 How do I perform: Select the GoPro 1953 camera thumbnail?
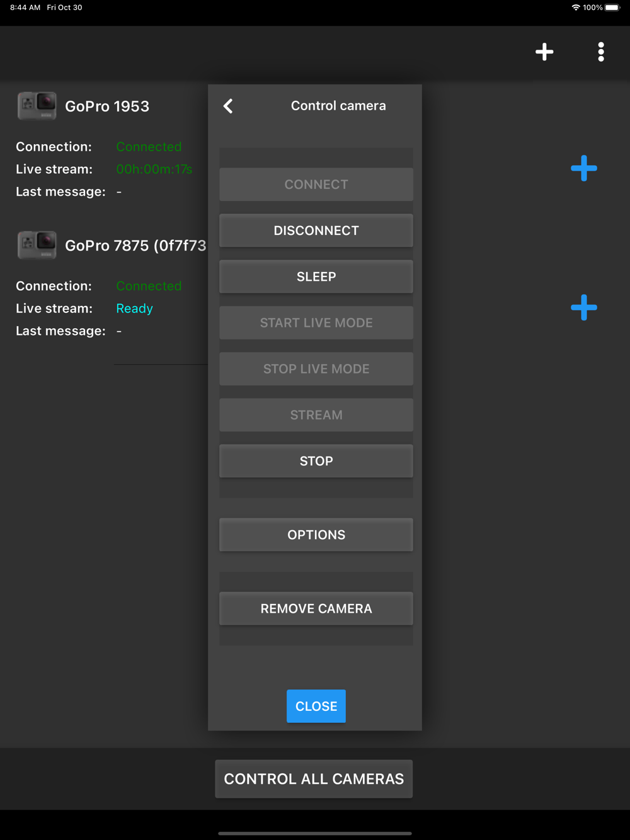click(37, 106)
